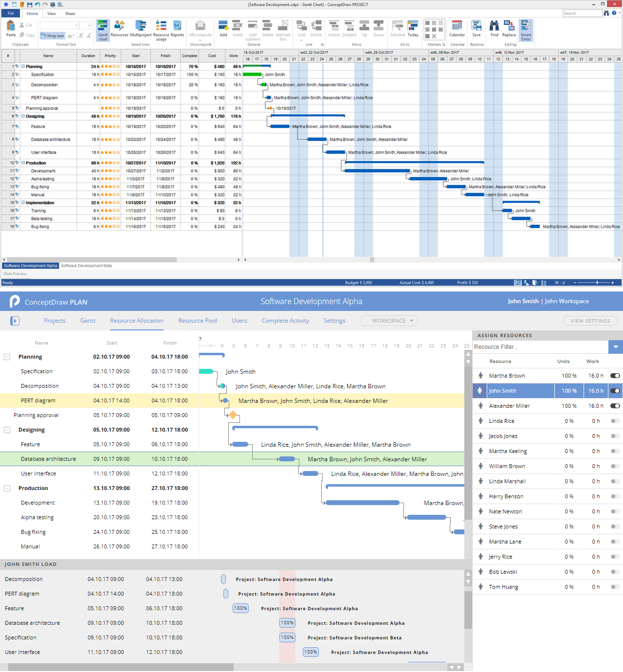Screen dimensions: 623x672
Task: Click the Wrap text button
Action: pyautogui.click(x=53, y=36)
